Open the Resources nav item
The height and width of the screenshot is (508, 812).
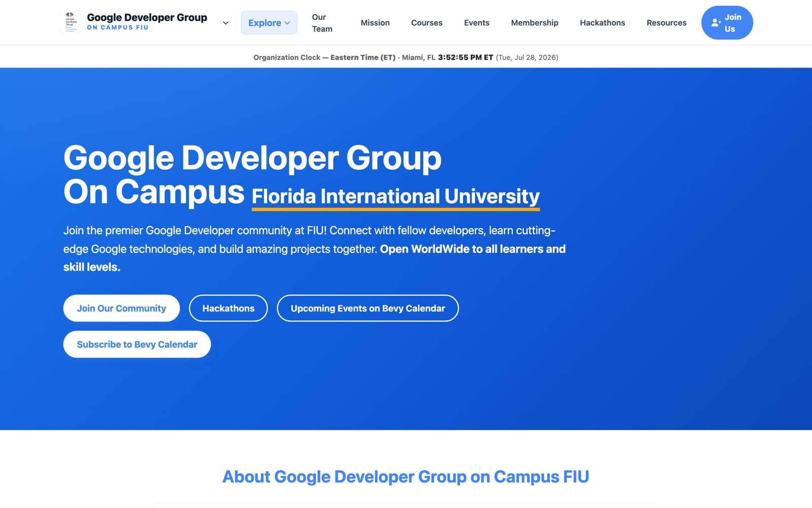[666, 23]
